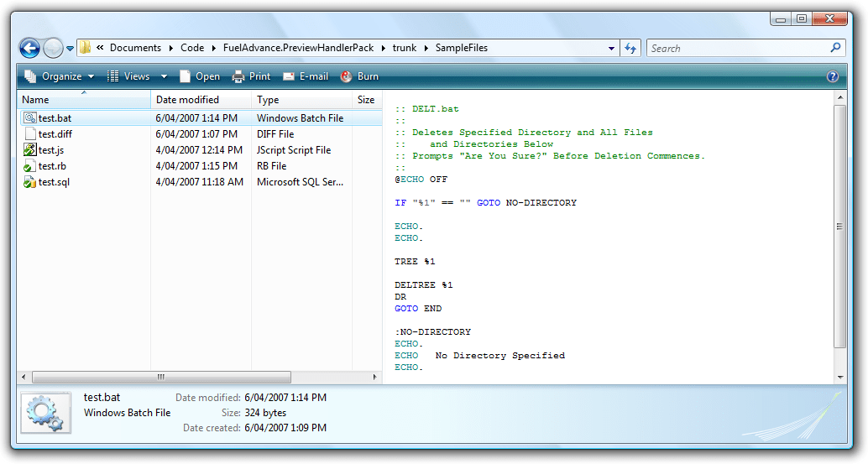
Task: Click the file list horizontal scrollbar
Action: point(159,378)
